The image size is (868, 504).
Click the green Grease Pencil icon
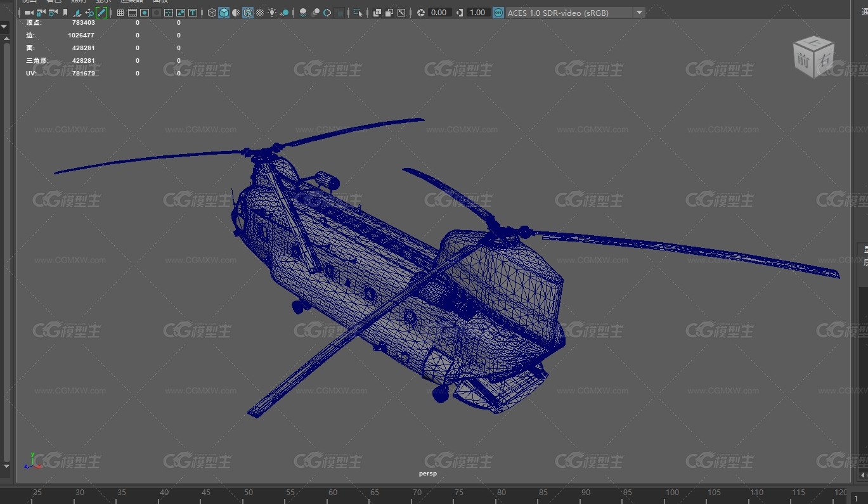point(101,13)
